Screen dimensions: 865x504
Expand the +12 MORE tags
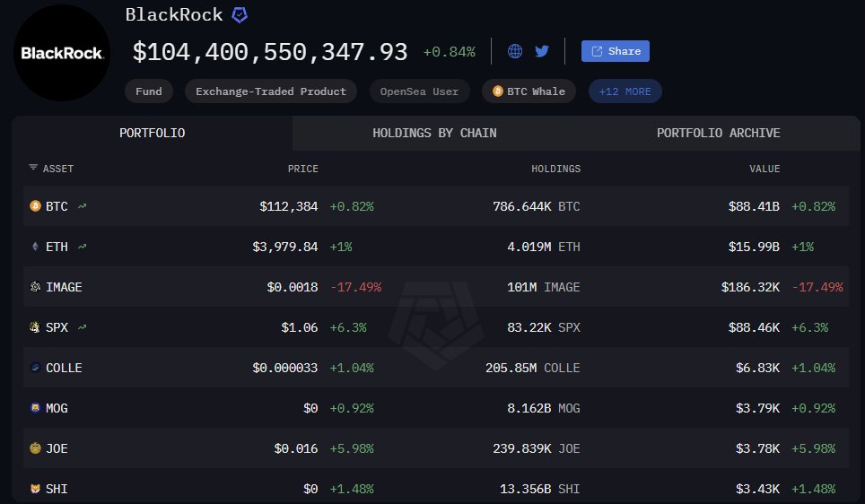click(625, 91)
